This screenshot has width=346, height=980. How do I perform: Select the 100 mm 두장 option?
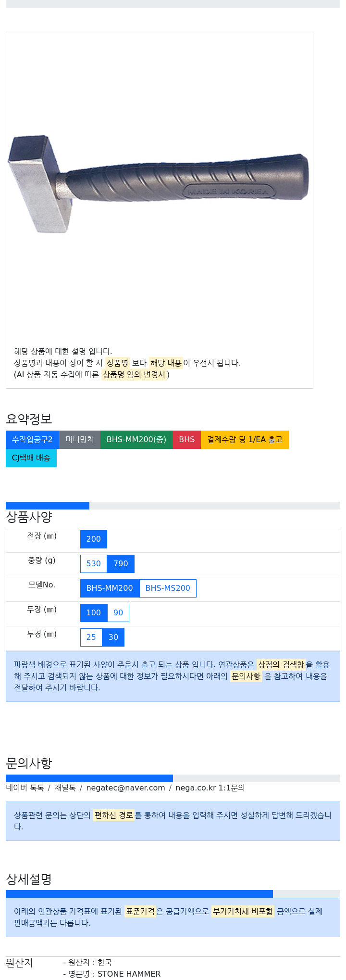94,613
